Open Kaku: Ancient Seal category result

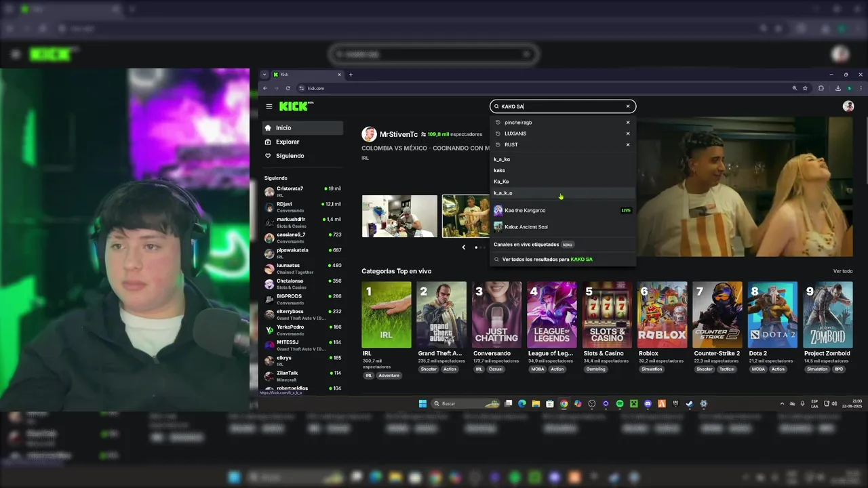pyautogui.click(x=563, y=227)
